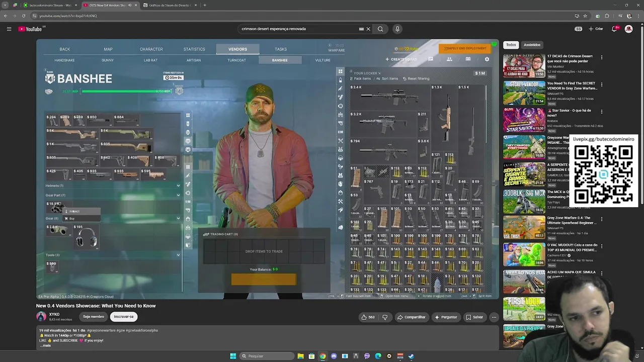Dislike the video
Screen dimensions: 644x362
coord(385,317)
